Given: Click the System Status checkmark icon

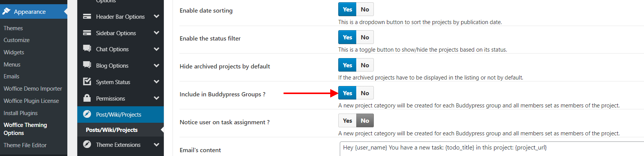Looking at the screenshot, I should [x=87, y=81].
